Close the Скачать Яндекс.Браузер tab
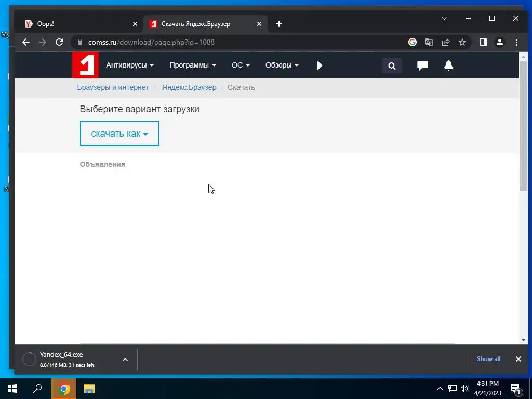This screenshot has width=532, height=399. pyautogui.click(x=259, y=24)
